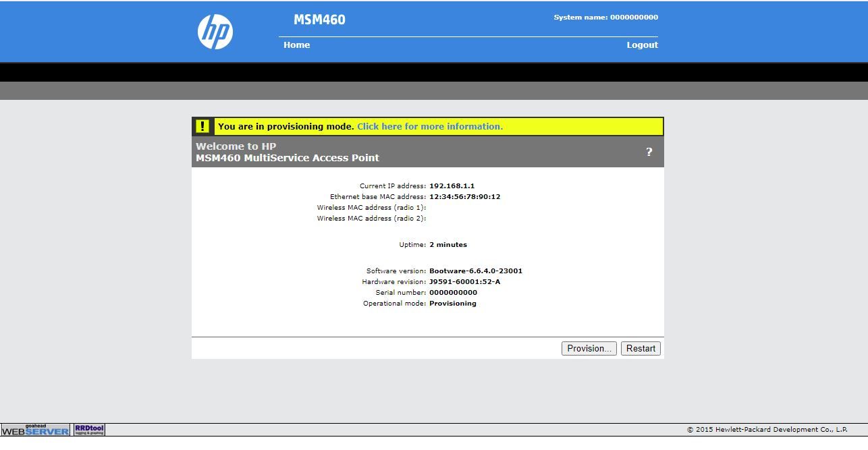Open 'Click here for more information' link
Viewport: 868px width, 450px height.
(430, 126)
